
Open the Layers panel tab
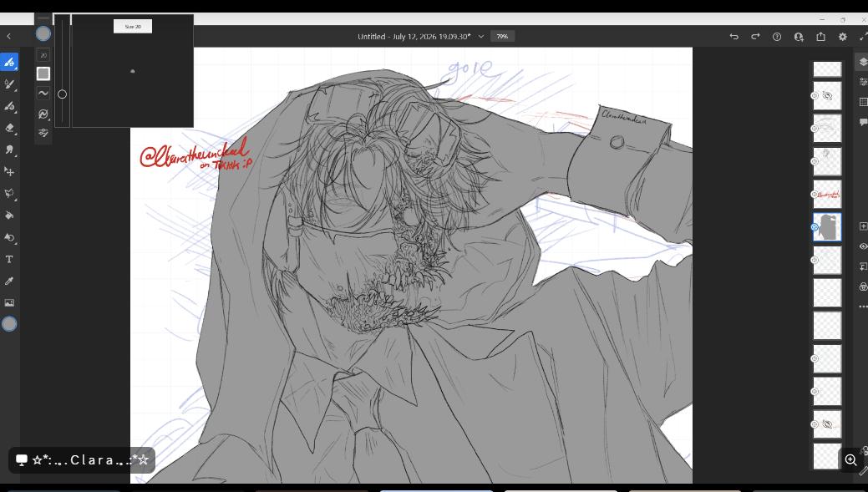(x=862, y=62)
